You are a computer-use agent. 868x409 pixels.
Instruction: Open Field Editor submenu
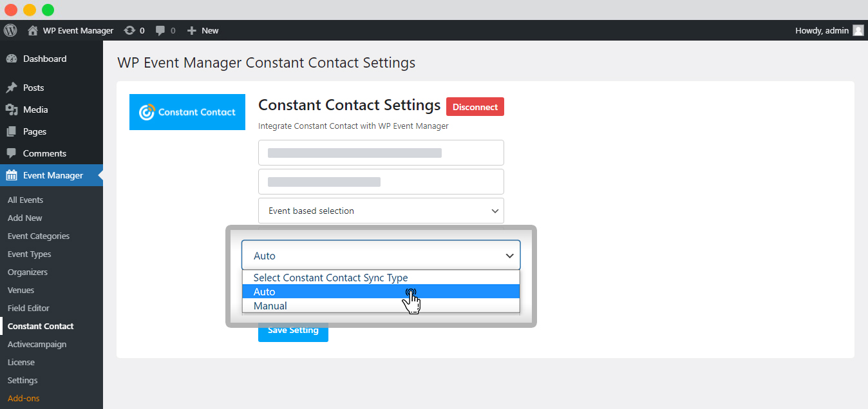(x=28, y=308)
